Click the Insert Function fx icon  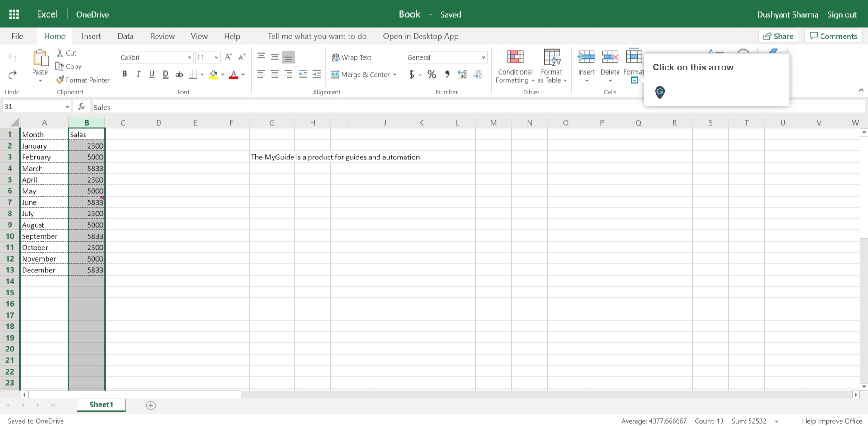[x=81, y=107]
